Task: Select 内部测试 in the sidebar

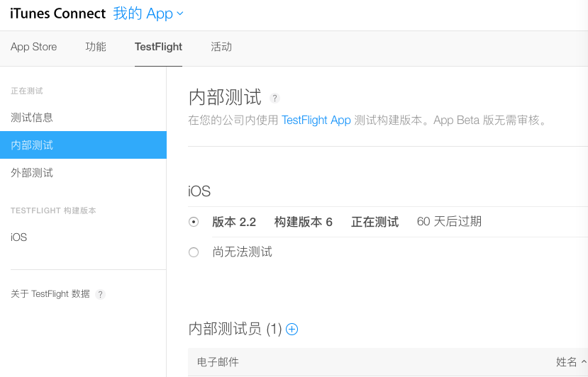Action: (83, 145)
